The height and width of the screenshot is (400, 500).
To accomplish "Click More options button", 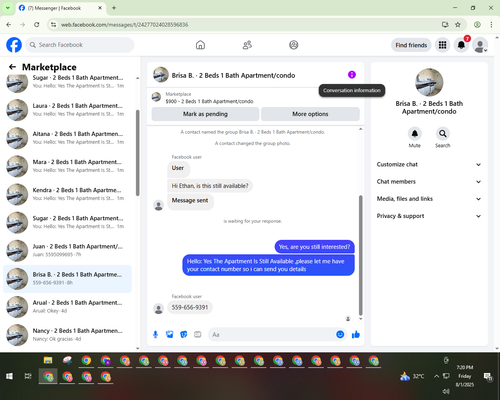I will (310, 114).
